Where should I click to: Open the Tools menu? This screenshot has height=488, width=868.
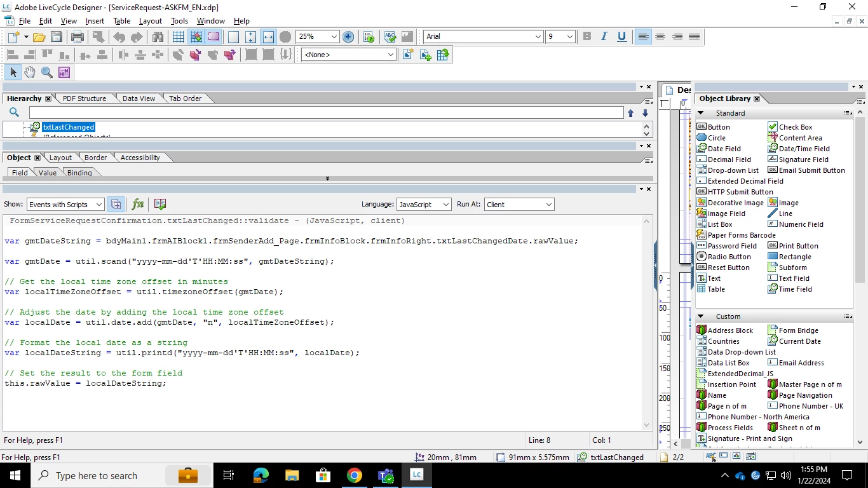point(179,21)
